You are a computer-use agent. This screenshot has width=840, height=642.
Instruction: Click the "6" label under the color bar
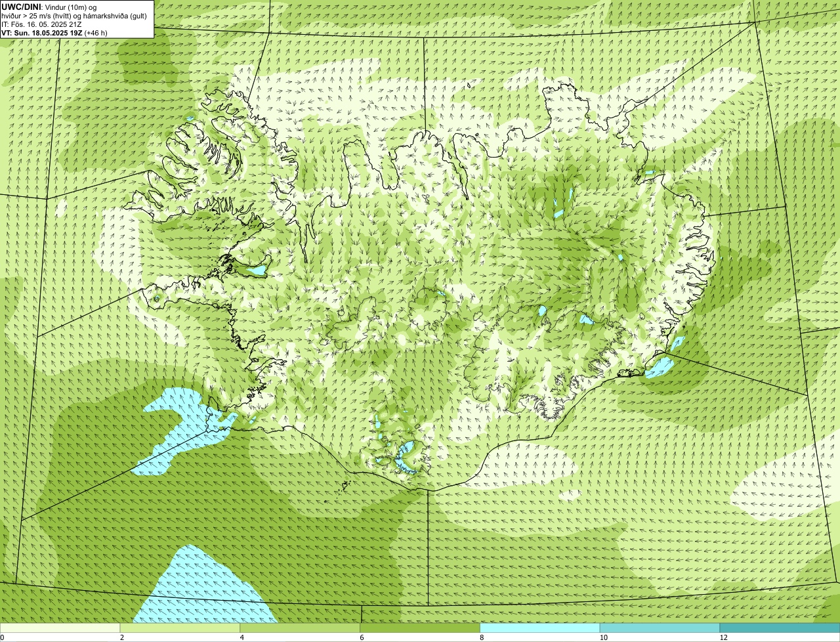pos(362,637)
